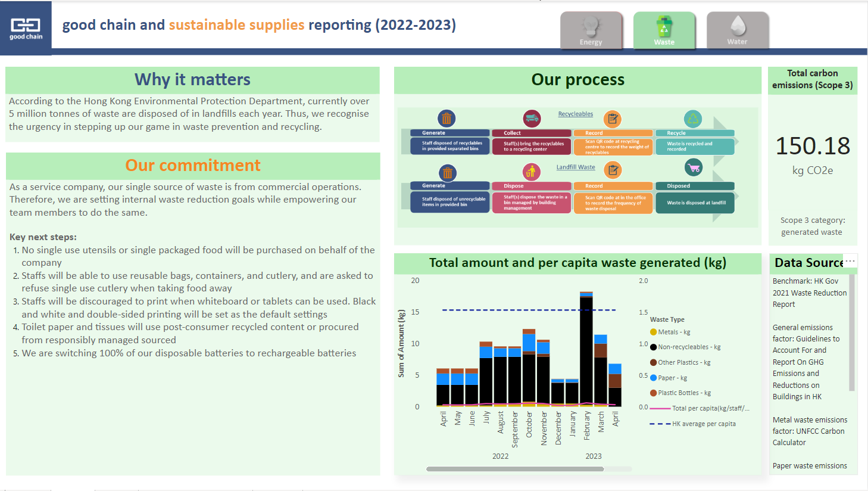Click 'Scope 3 category: generated waste' text
This screenshot has height=491, width=868.
pos(813,226)
